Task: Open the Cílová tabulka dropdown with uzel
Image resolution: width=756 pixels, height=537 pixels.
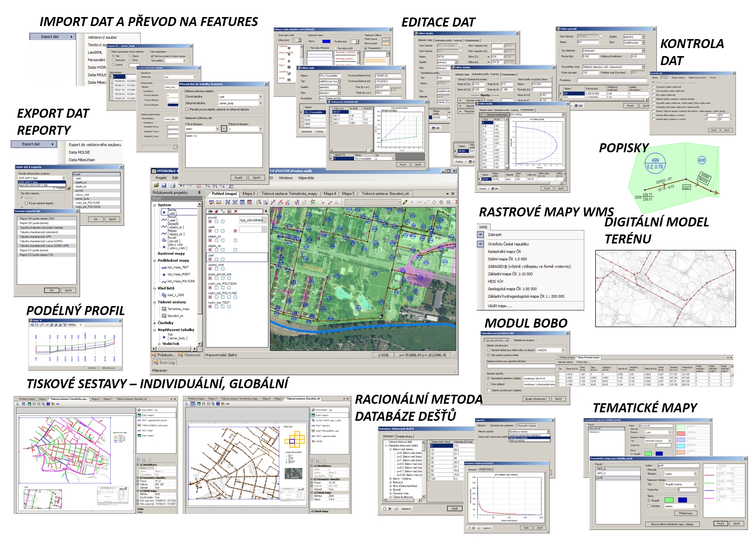Action: [261, 97]
